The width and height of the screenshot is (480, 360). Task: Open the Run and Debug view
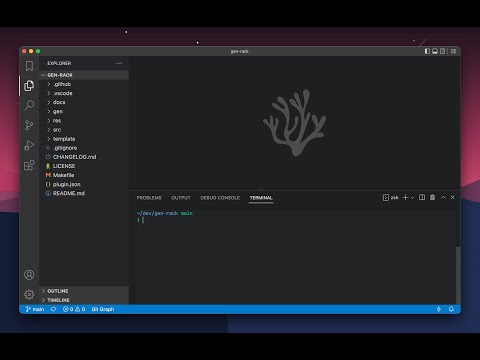click(29, 145)
